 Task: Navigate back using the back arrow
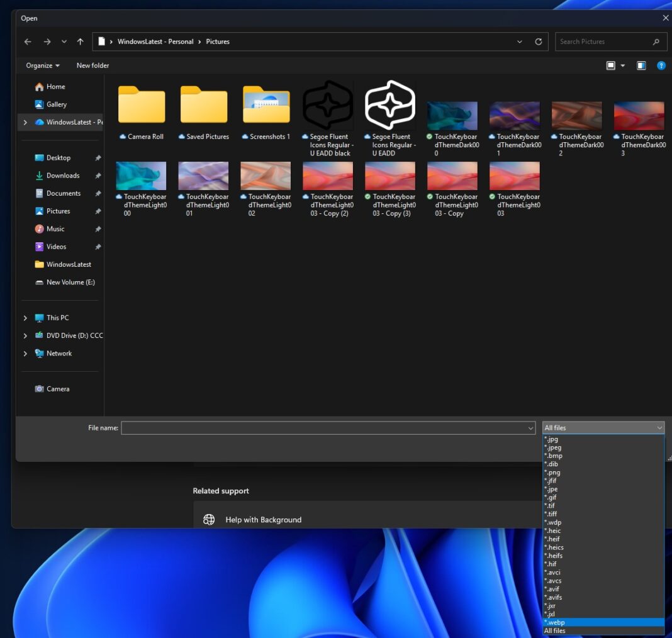[x=28, y=42]
